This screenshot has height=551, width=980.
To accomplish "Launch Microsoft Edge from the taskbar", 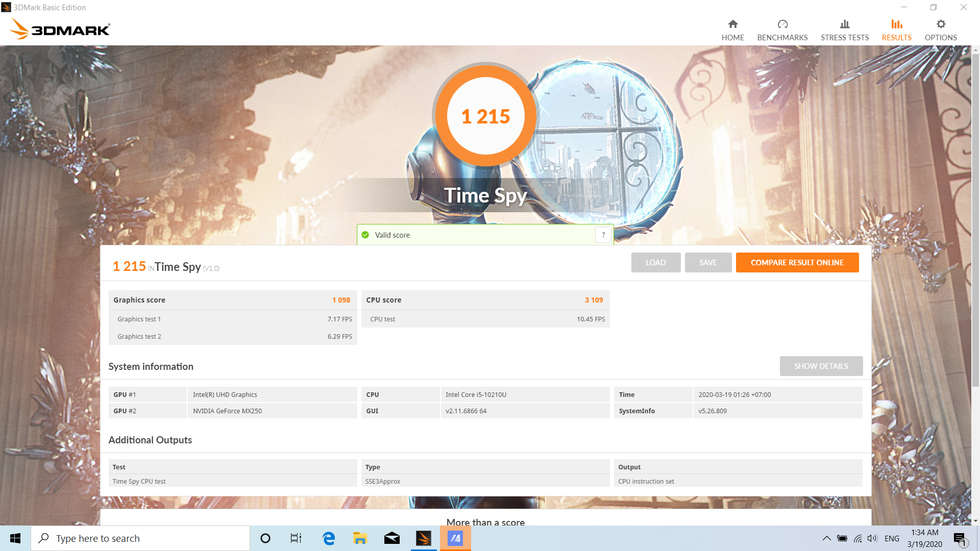I will tap(329, 538).
